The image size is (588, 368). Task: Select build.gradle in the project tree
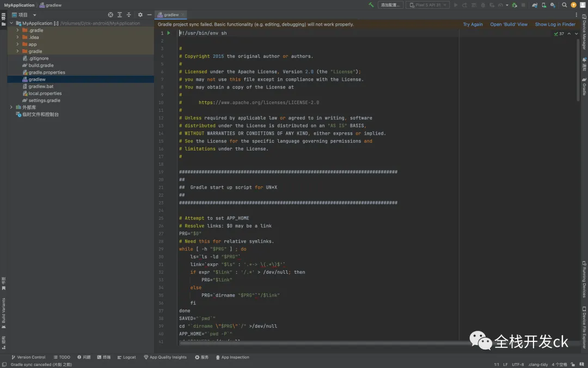click(41, 65)
